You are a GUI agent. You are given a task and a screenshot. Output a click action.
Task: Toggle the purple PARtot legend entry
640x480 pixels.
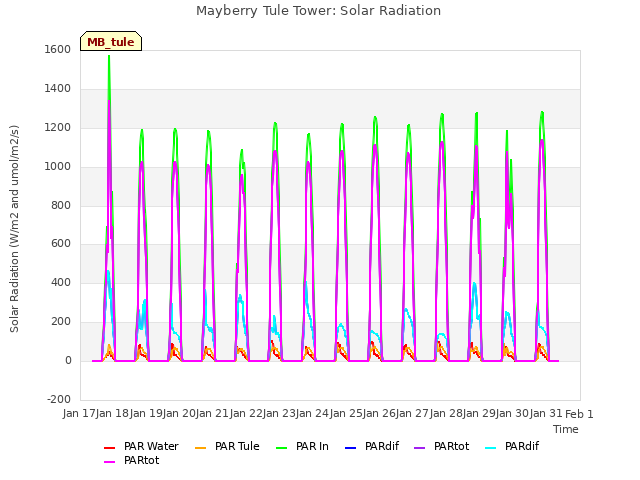(x=442, y=447)
